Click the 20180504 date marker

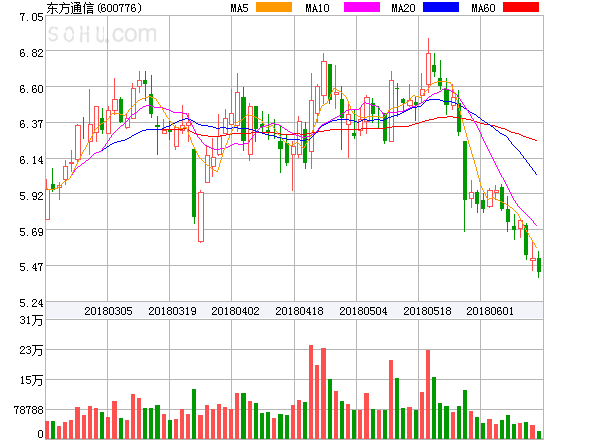363,311
